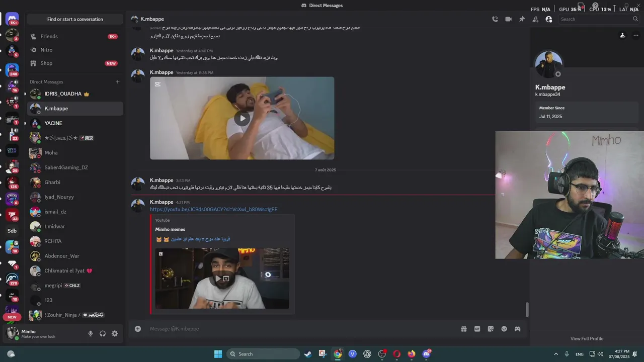644x362 pixels.
Task: Open the Nitro page
Action: tap(75, 50)
